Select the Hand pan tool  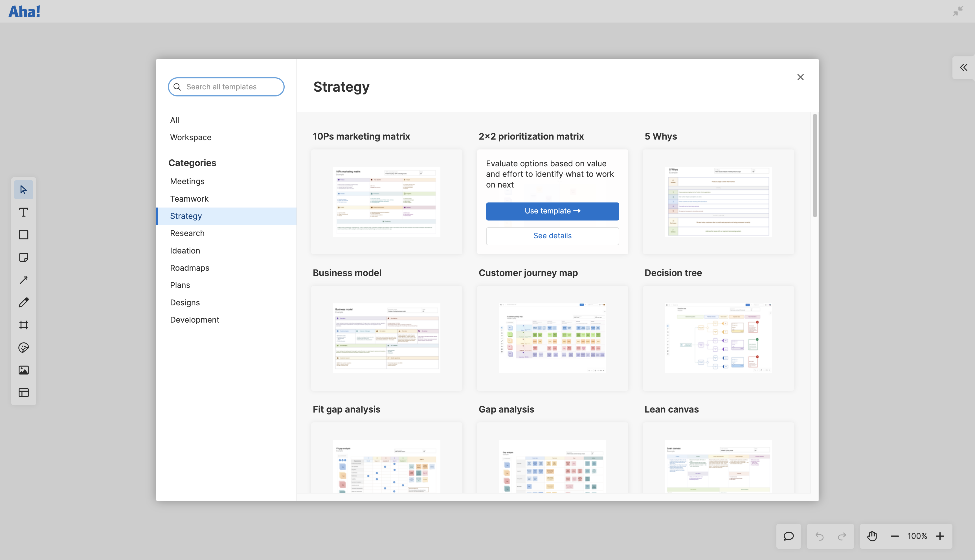click(x=872, y=536)
